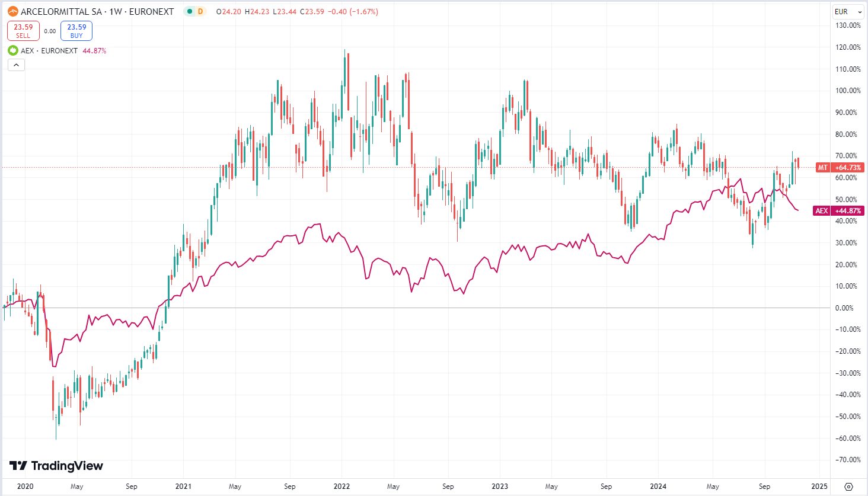The image size is (868, 496).
Task: Collapse the indicator legend with chevron arrow
Action: point(16,65)
